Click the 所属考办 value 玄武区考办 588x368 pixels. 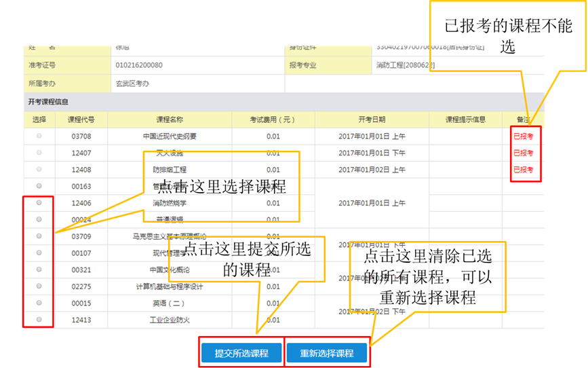coord(132,84)
